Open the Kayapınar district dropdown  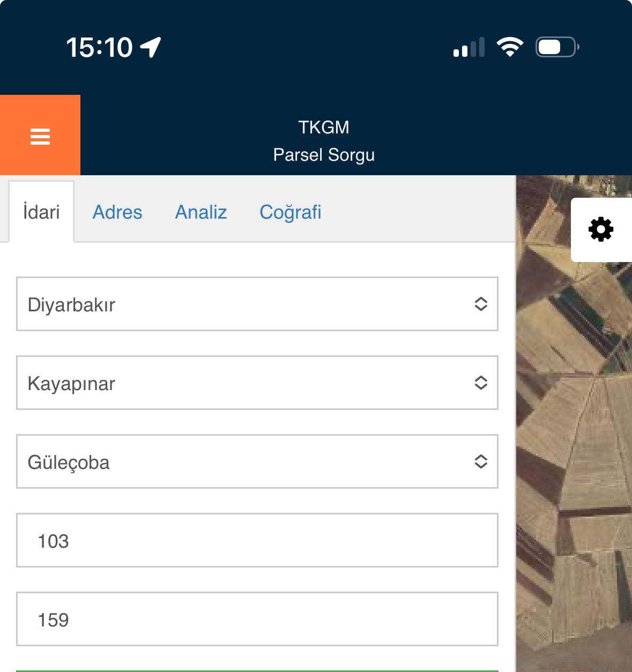click(257, 383)
